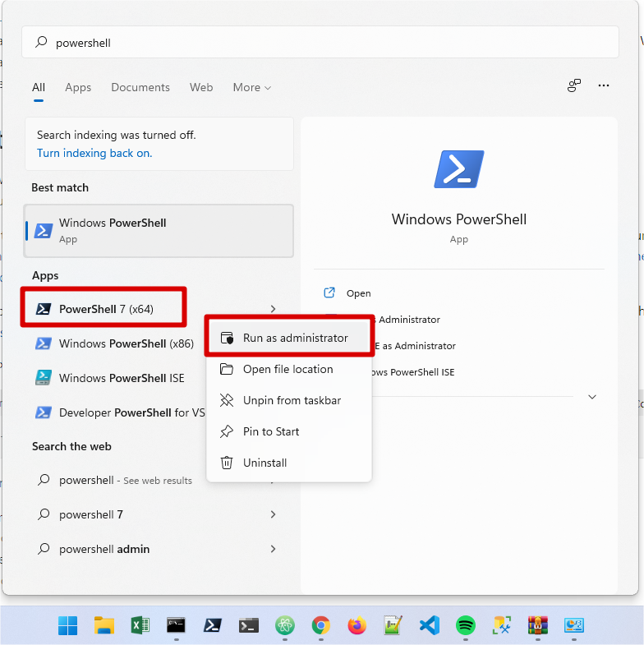
Task: Open Atom editor from taskbar
Action: pos(284,625)
